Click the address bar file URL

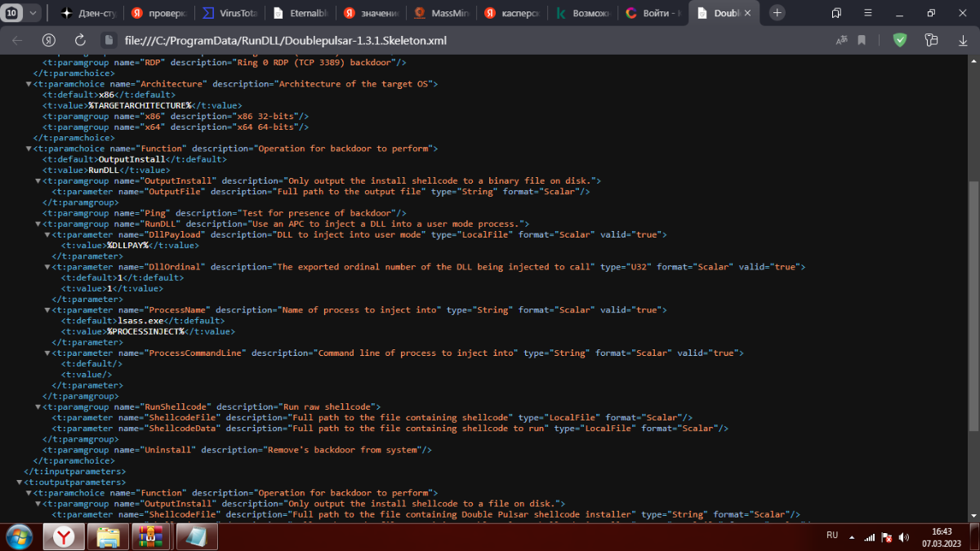coord(286,40)
